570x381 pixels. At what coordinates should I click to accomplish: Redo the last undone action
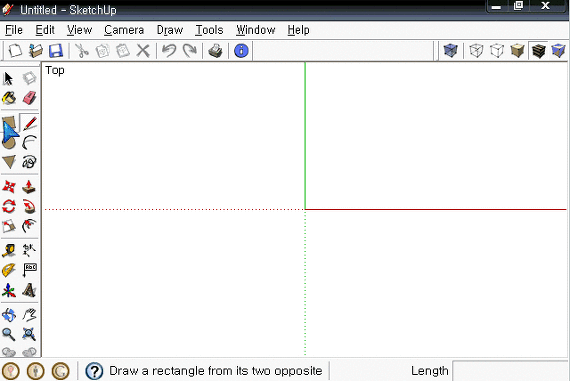[190, 51]
